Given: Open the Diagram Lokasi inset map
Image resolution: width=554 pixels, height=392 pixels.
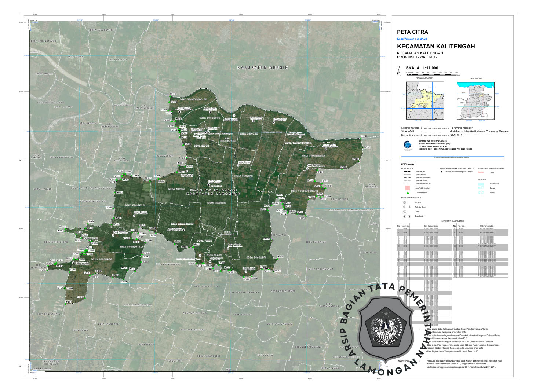Looking at the screenshot, I should [x=475, y=100].
